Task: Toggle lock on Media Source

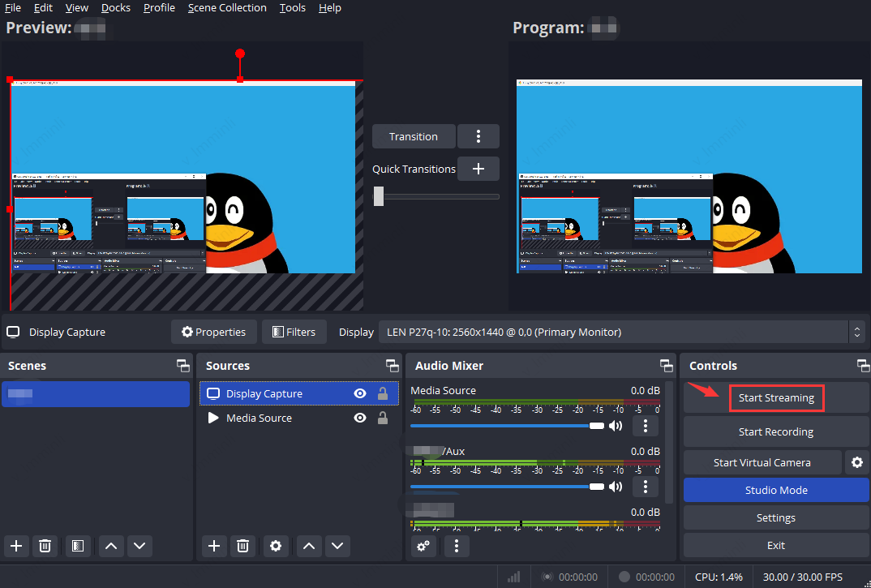Action: pyautogui.click(x=383, y=418)
